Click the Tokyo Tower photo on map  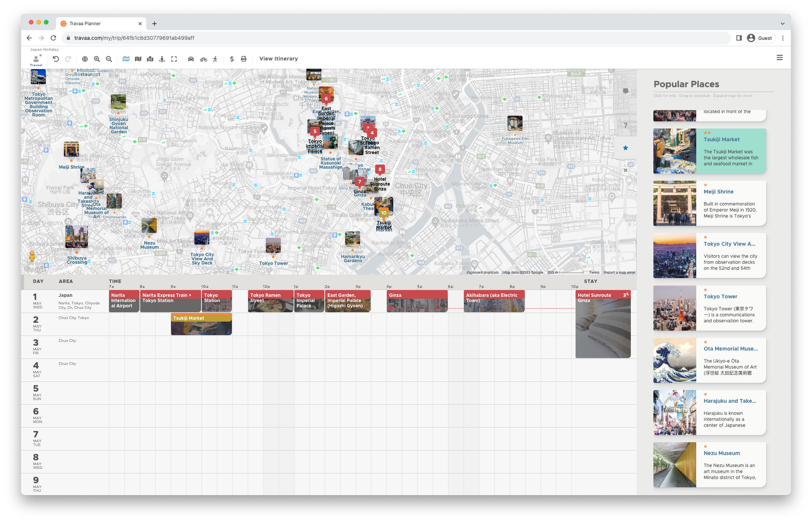(273, 246)
